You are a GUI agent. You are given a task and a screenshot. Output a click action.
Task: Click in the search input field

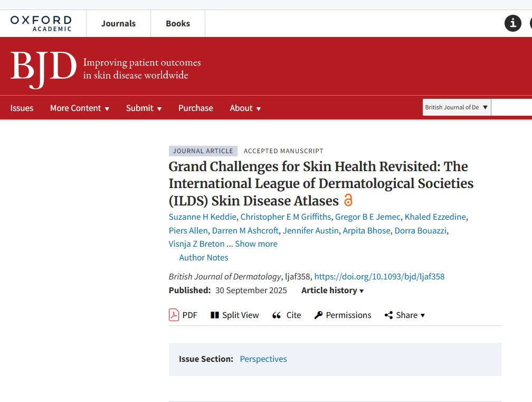point(512,107)
